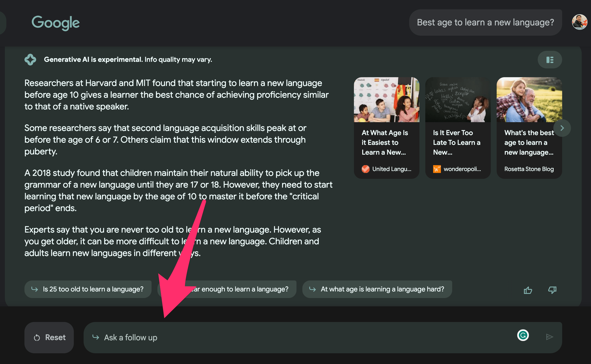Click paragraph starting 'A 2018 study found'
Image resolution: width=591 pixels, height=364 pixels.
[x=178, y=191]
